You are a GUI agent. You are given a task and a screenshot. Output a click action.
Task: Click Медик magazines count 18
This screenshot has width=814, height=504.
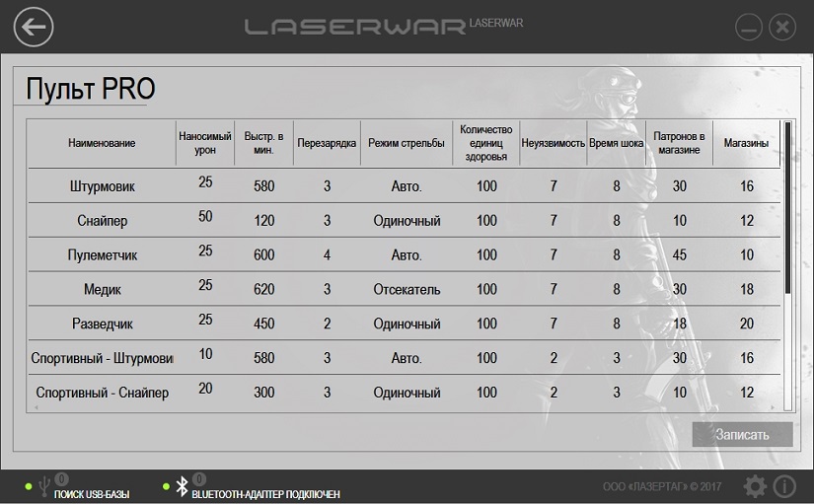click(746, 289)
